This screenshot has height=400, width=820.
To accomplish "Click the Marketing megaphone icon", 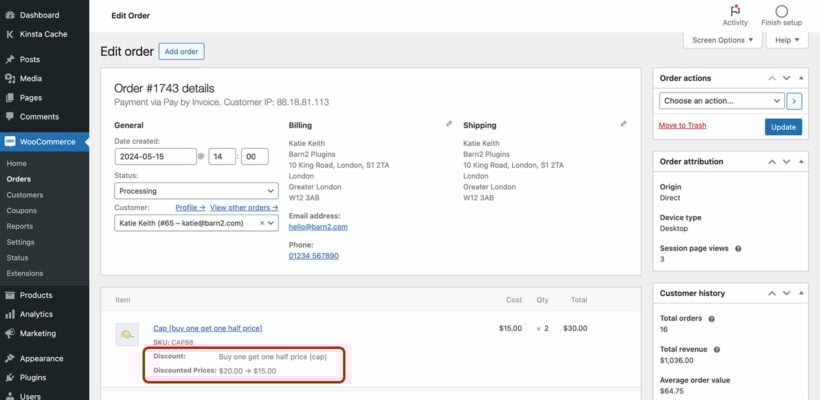I will [x=9, y=333].
